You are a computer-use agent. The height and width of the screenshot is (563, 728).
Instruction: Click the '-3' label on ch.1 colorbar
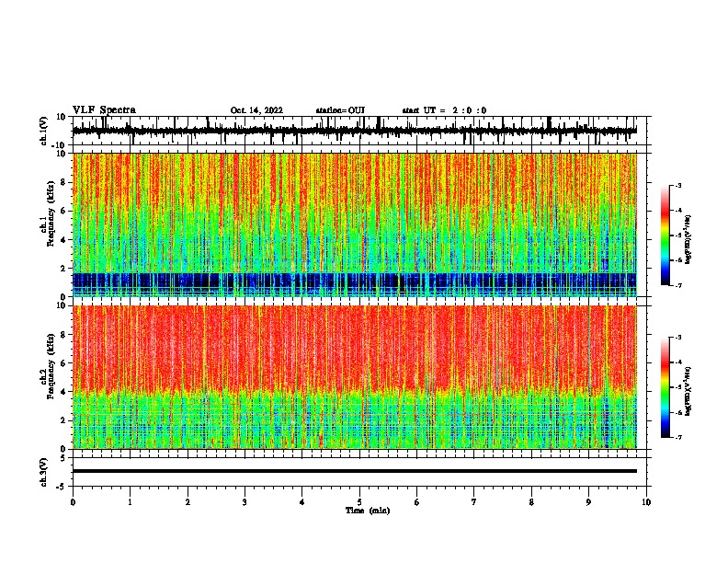677,186
